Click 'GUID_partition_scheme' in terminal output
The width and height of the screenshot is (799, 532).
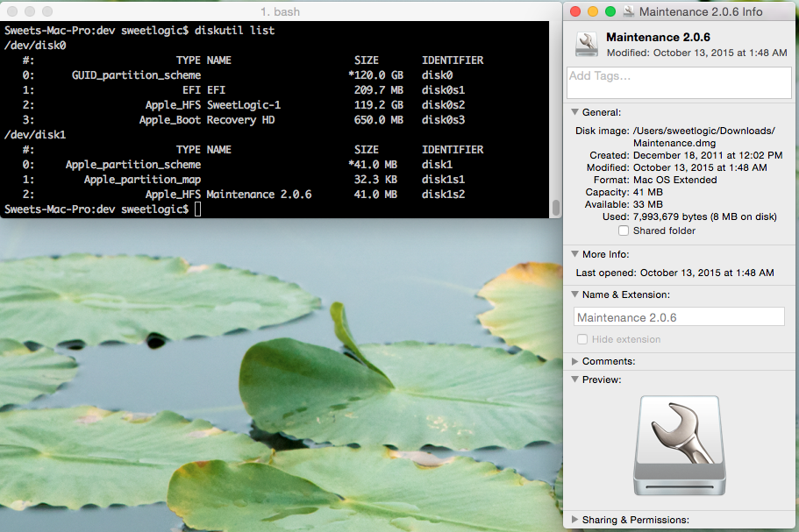[136, 75]
